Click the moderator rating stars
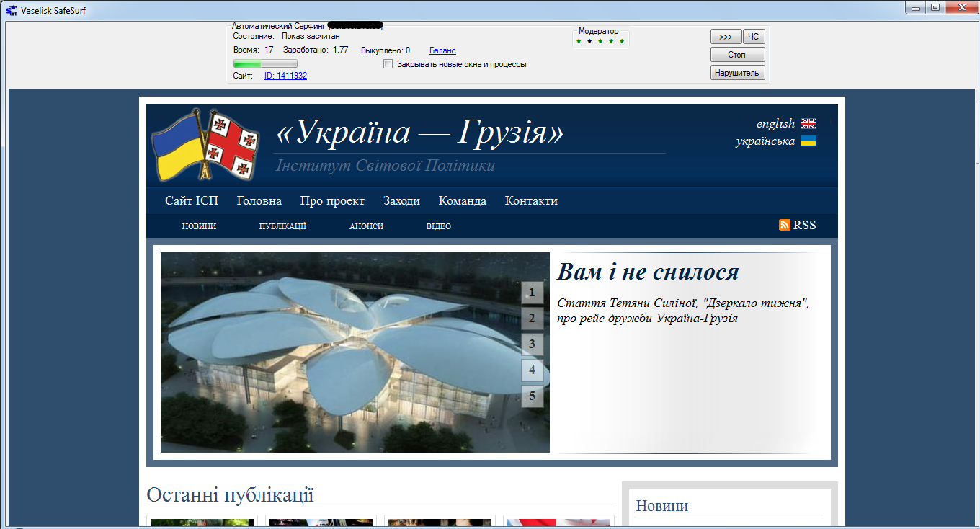Viewport: 980px width, 529px height. pyautogui.click(x=600, y=41)
